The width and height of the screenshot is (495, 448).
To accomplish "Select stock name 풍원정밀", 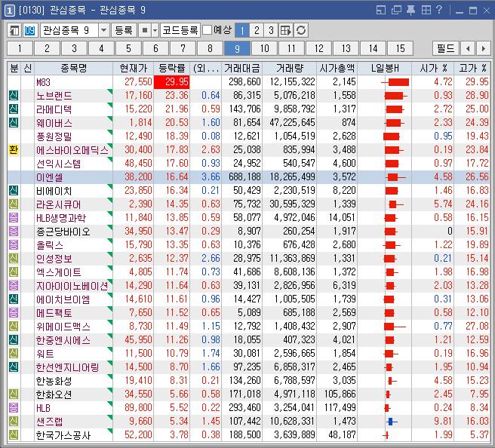I will 54,137.
